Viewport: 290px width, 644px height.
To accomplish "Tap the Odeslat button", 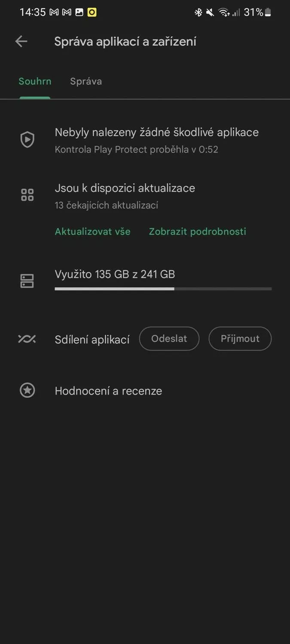I will (x=169, y=339).
